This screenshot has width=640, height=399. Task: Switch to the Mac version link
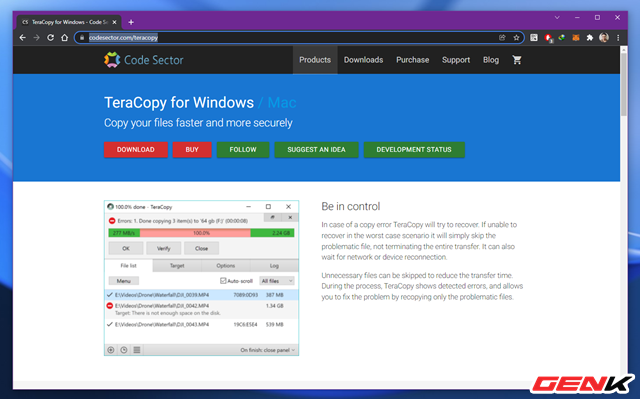coord(282,103)
